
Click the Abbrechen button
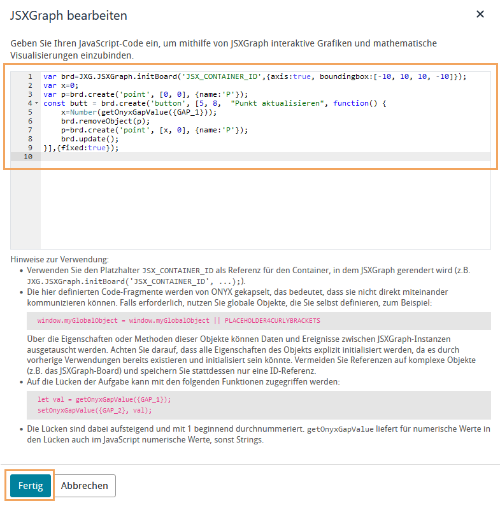[84, 486]
